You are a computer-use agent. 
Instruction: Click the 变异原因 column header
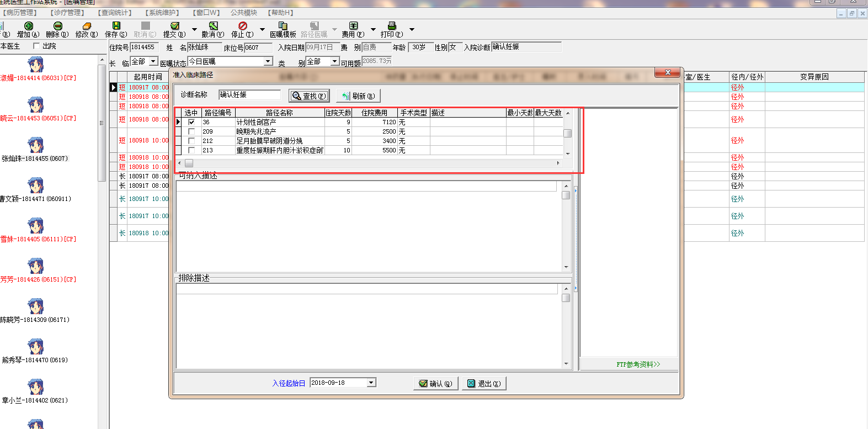click(x=814, y=77)
